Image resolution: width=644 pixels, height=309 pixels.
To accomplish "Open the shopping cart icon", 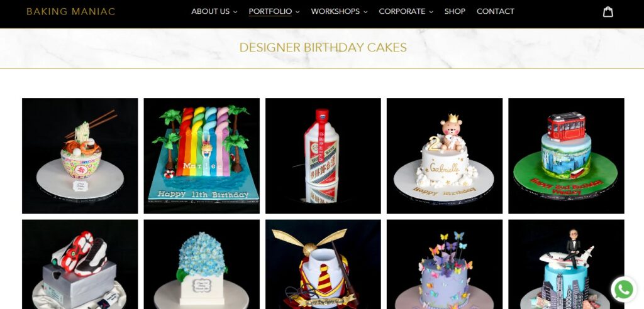I will tap(608, 11).
